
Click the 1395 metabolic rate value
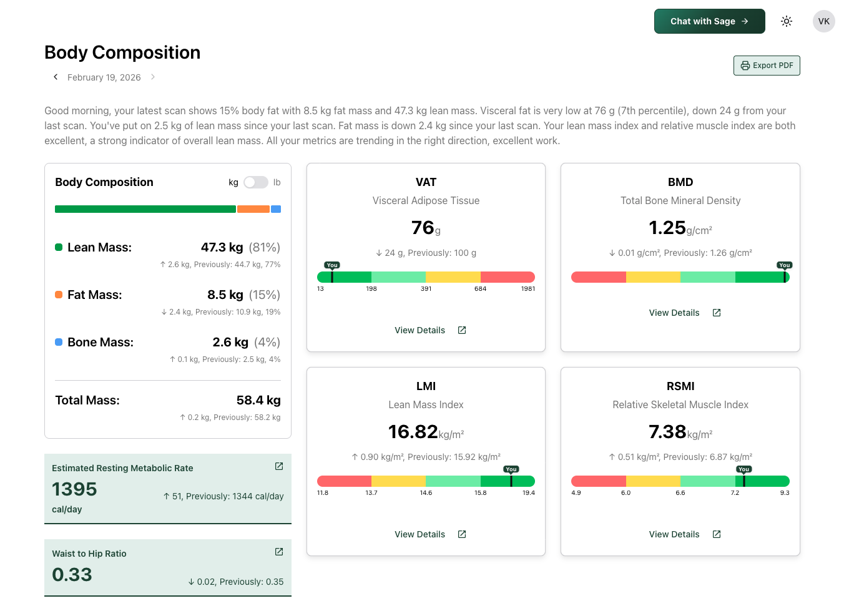(74, 489)
